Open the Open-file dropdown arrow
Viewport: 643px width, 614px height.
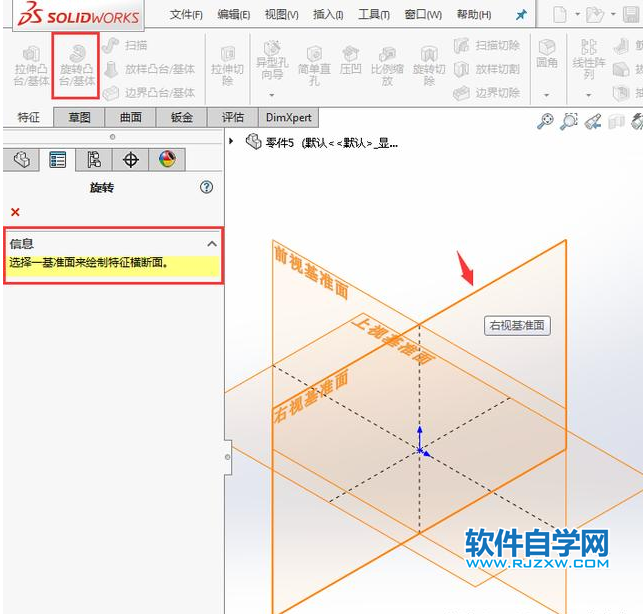[x=613, y=14]
